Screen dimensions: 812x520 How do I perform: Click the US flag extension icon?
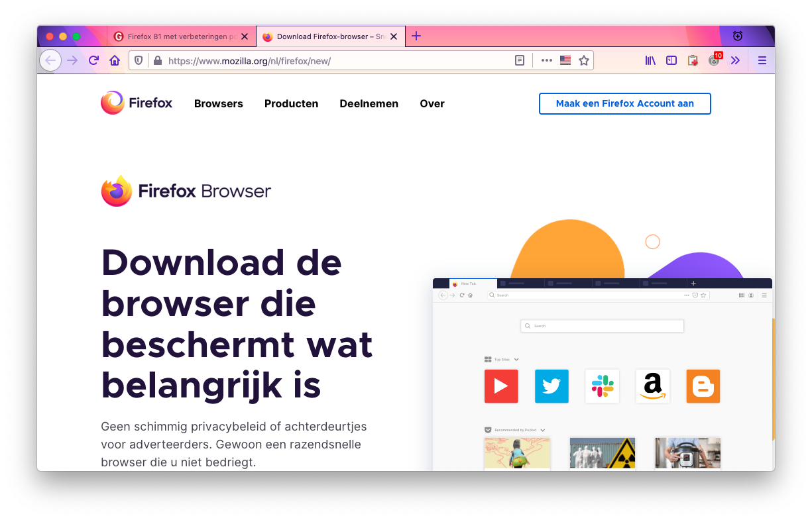coord(565,60)
